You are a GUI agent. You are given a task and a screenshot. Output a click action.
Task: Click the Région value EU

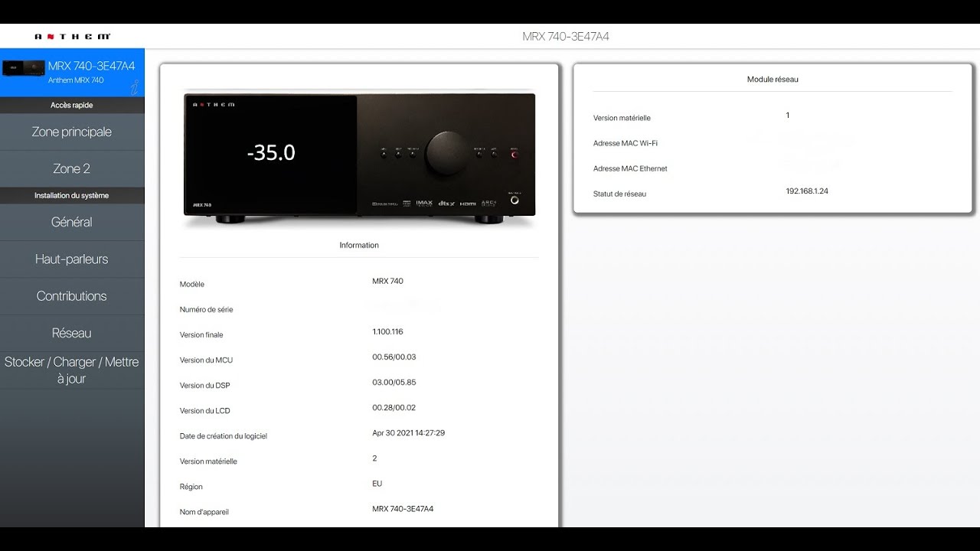tap(377, 484)
